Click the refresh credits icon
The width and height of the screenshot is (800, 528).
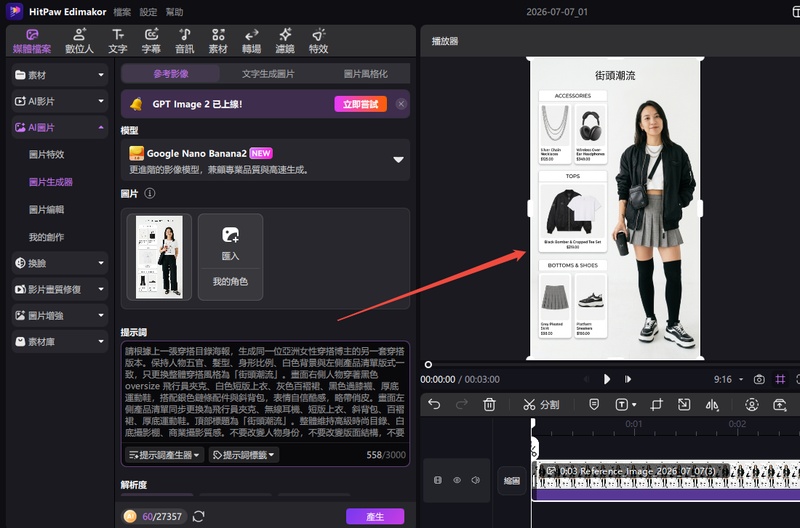click(x=198, y=516)
